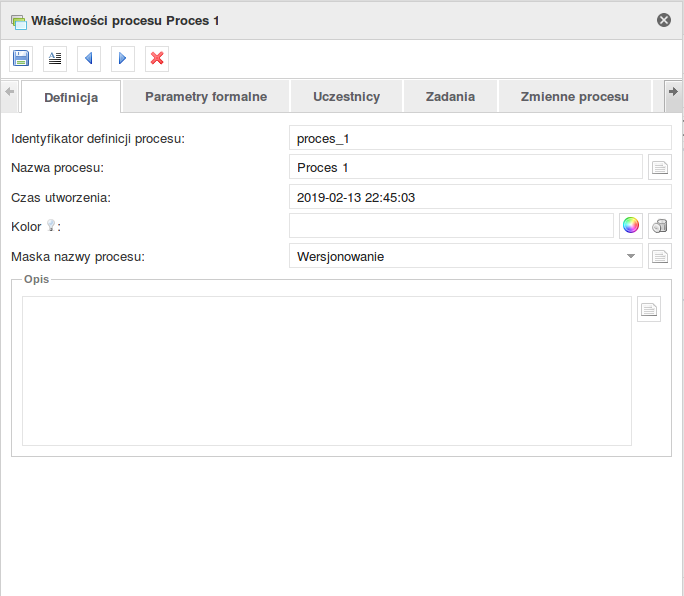Open the Uczestnicy tab
Screen dimensions: 684x596
(x=346, y=96)
